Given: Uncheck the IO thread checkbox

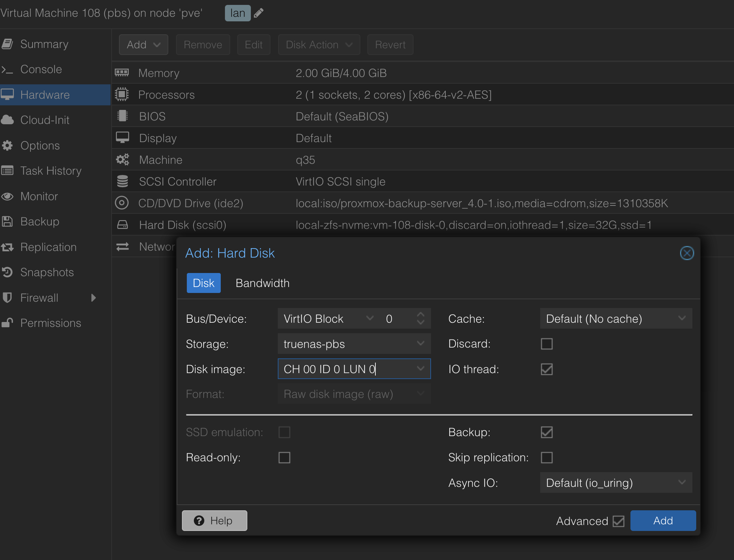Looking at the screenshot, I should point(547,369).
